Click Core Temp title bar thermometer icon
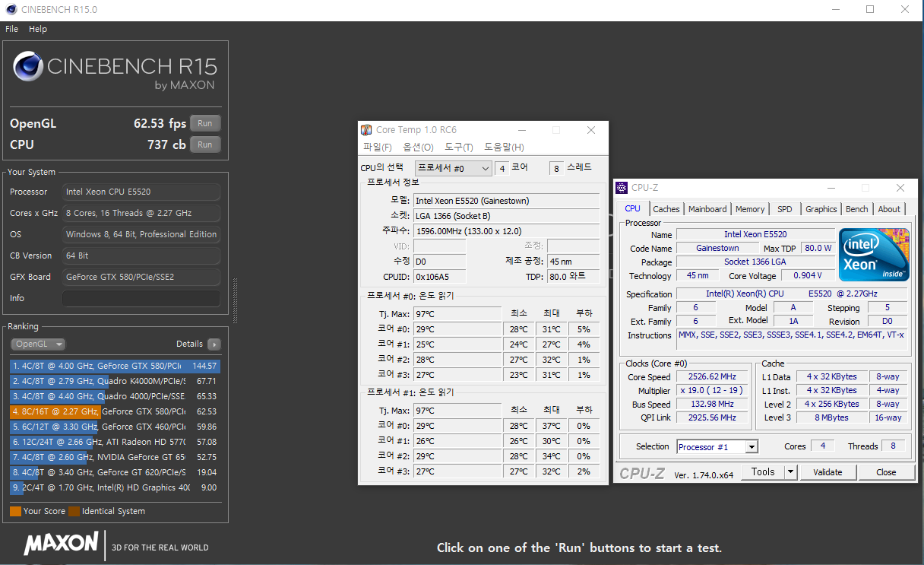The image size is (924, 565). [366, 130]
